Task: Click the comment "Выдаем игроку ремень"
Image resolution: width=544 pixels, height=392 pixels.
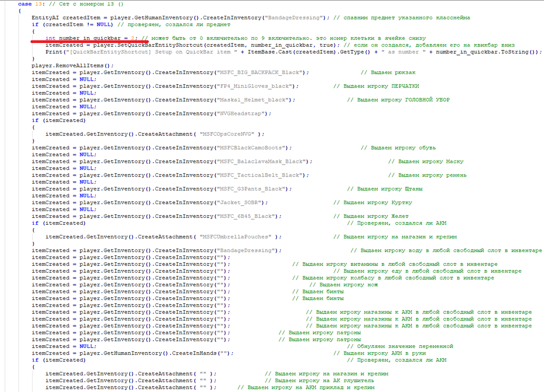Action: pyautogui.click(x=427, y=175)
